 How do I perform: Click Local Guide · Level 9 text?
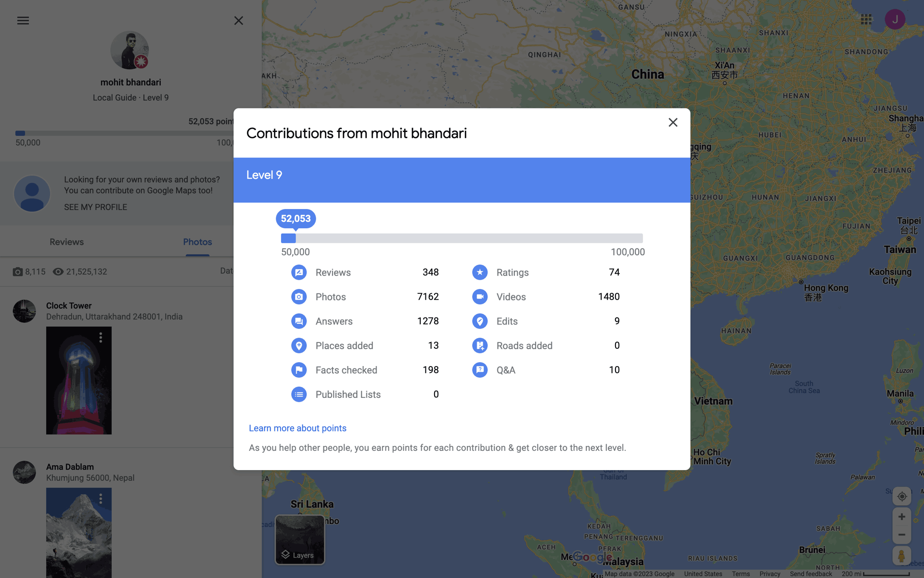coord(130,97)
